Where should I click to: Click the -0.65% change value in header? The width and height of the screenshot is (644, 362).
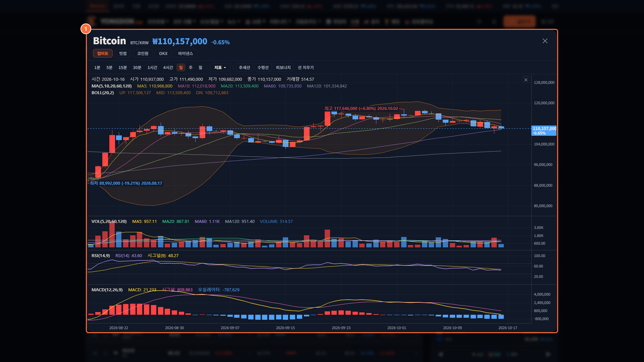[x=220, y=42]
